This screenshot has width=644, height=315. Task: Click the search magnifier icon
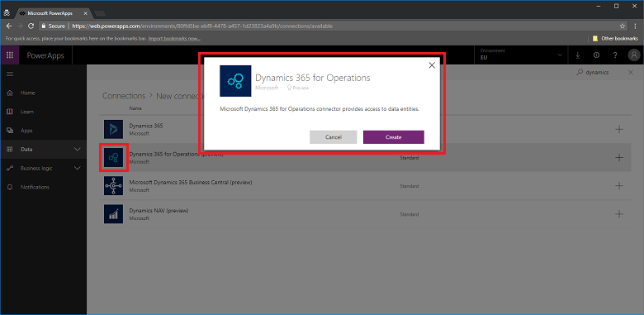pos(580,73)
